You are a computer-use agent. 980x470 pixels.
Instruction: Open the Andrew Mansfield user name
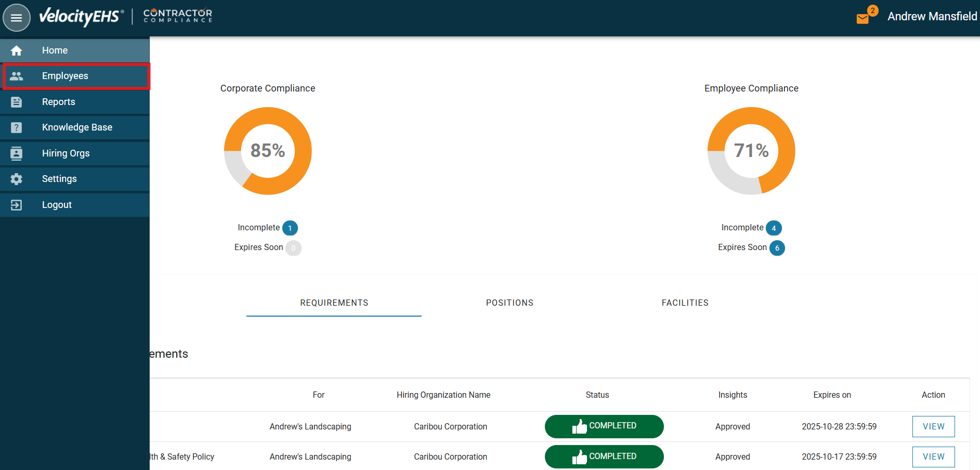point(932,17)
